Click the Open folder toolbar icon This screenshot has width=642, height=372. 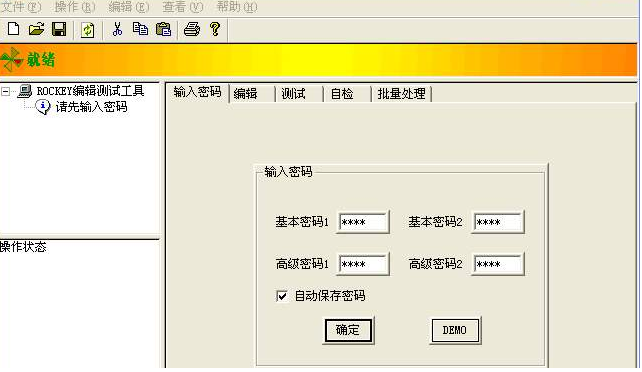[x=36, y=29]
